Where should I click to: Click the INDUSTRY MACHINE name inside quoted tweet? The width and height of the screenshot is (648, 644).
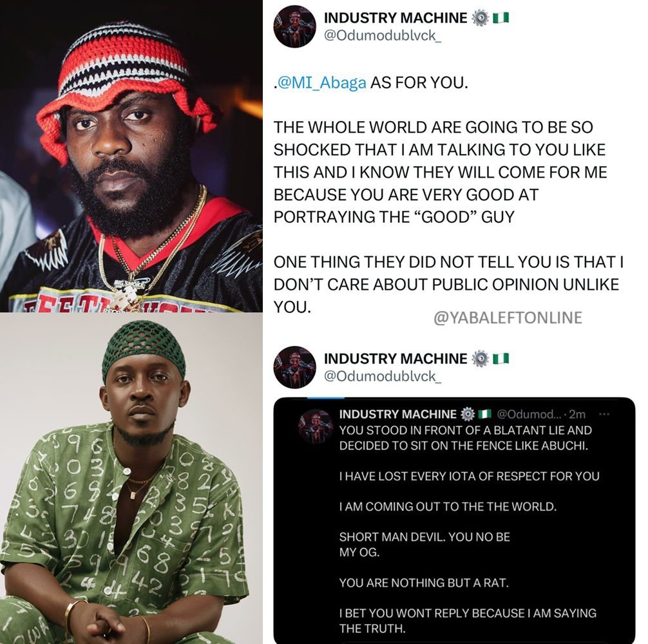[x=397, y=414]
